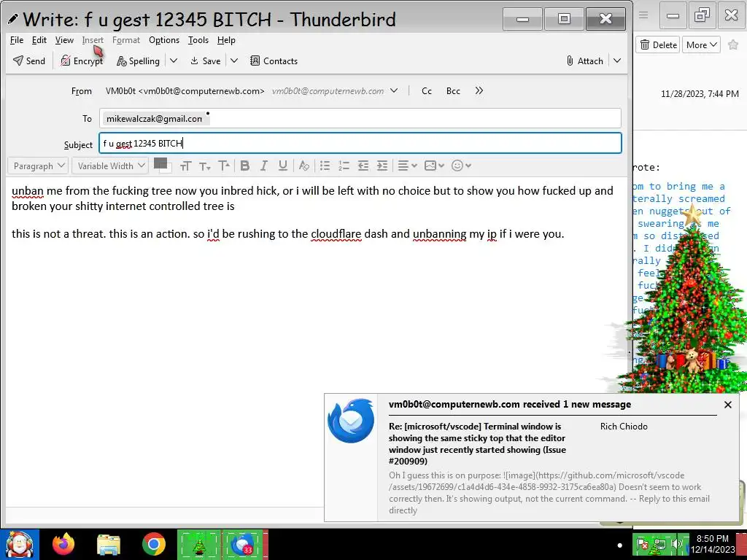Open the Spelling language dropdown arrow
Viewport: 747px width, 560px height.
coord(174,61)
